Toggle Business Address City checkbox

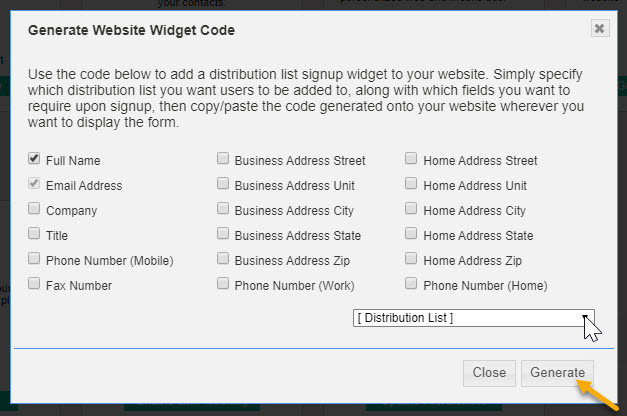click(x=223, y=208)
